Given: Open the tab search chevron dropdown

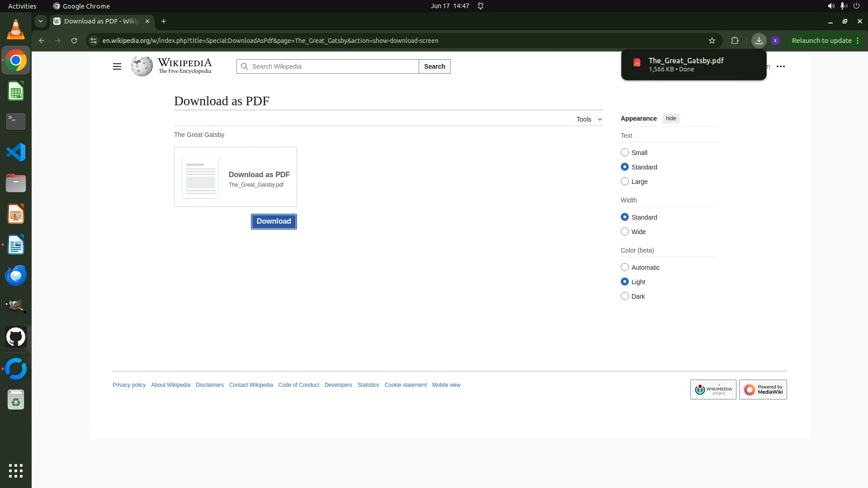Looking at the screenshot, I should [x=41, y=21].
